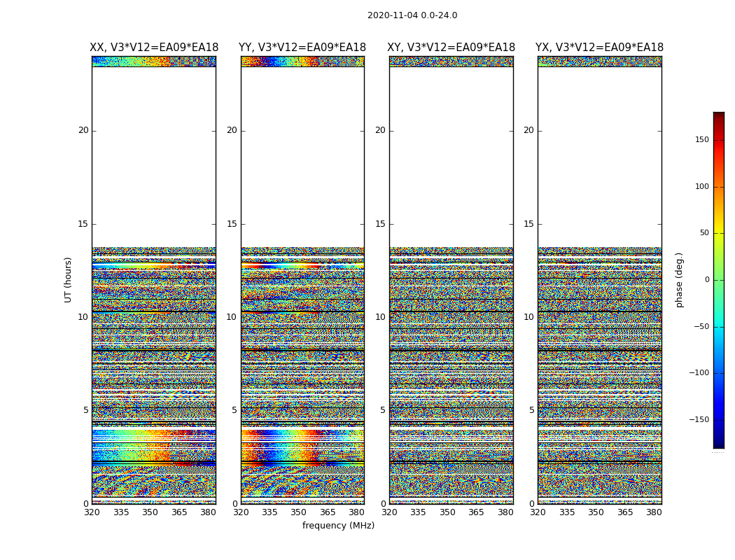Image resolution: width=735 pixels, height=560 pixels.
Task: Click the 380 frequency tick under XX panel
Action: (x=208, y=512)
